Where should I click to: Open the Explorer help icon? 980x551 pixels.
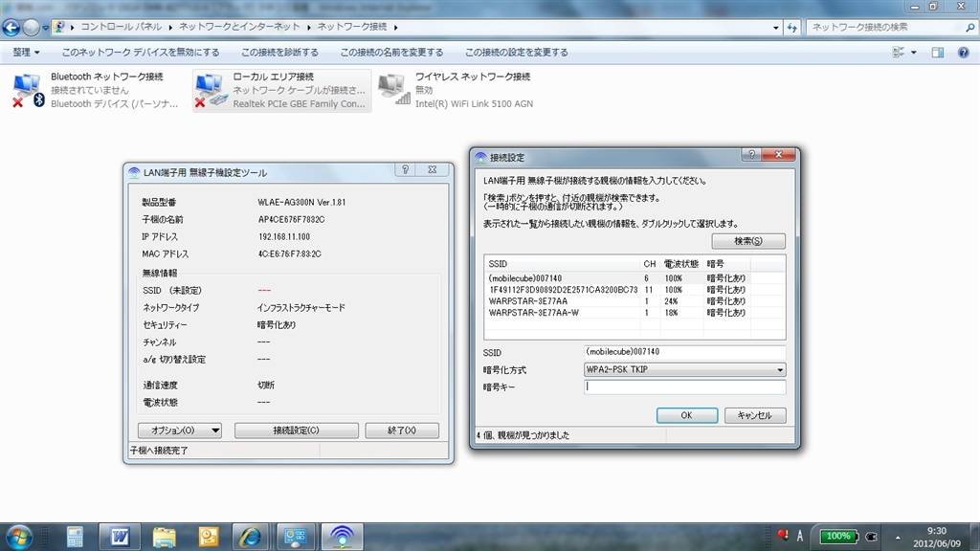(x=963, y=53)
